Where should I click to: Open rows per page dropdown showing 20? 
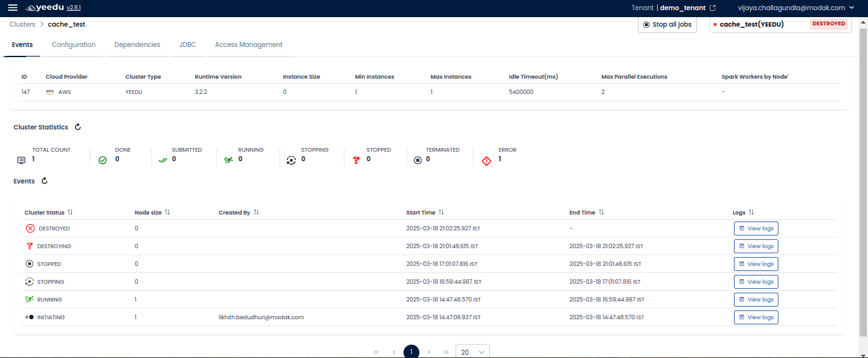click(x=473, y=352)
